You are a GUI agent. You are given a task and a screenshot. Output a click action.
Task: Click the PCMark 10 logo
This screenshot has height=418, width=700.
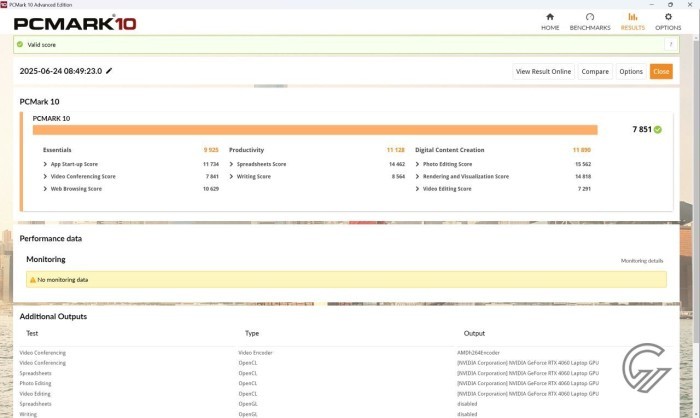coord(75,21)
